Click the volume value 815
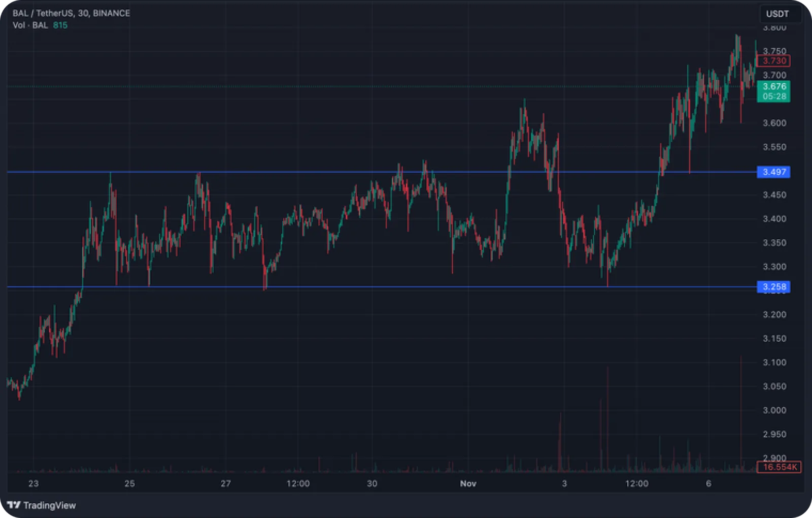The width and height of the screenshot is (812, 518). (60, 25)
